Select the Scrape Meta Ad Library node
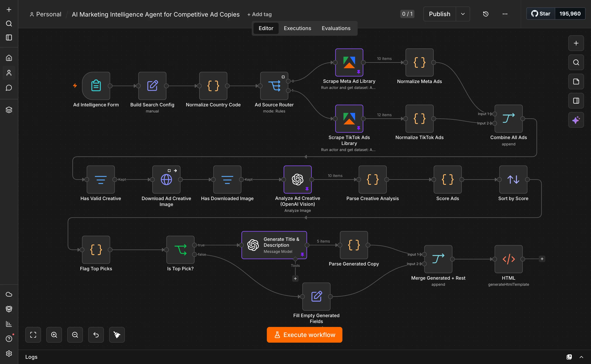This screenshot has height=364, width=591. 349,62
